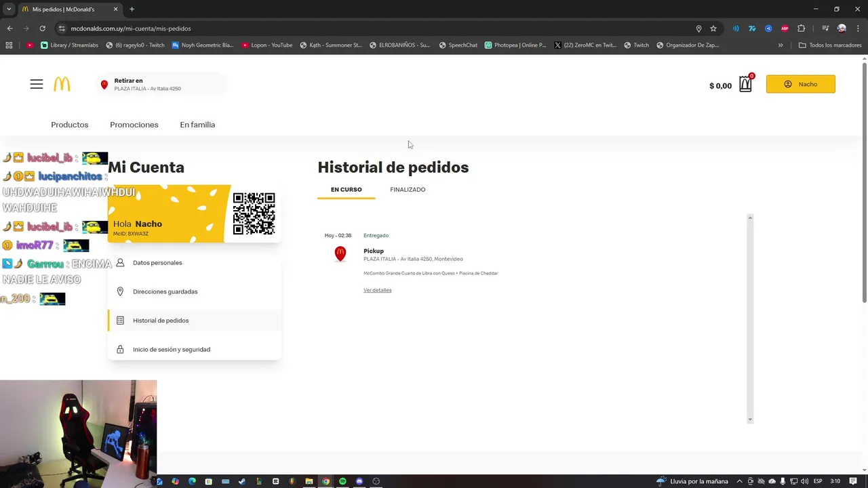Open the Nacho account button
This screenshot has width=868, height=488.
800,84
